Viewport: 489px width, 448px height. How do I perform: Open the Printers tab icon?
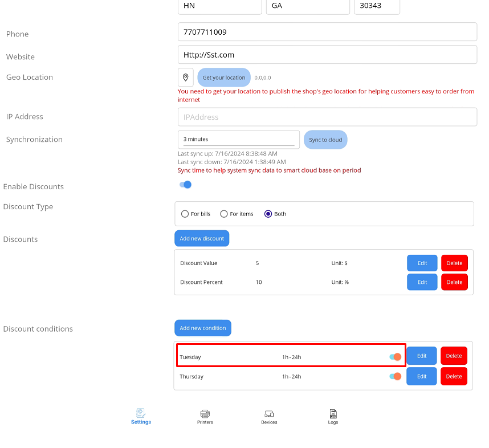[x=205, y=414]
